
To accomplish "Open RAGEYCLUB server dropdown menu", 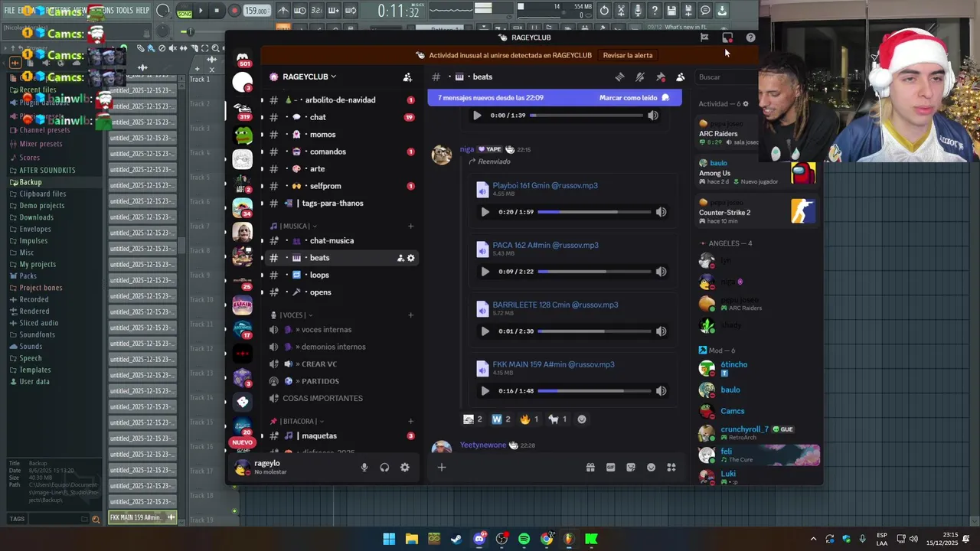I will tap(309, 77).
